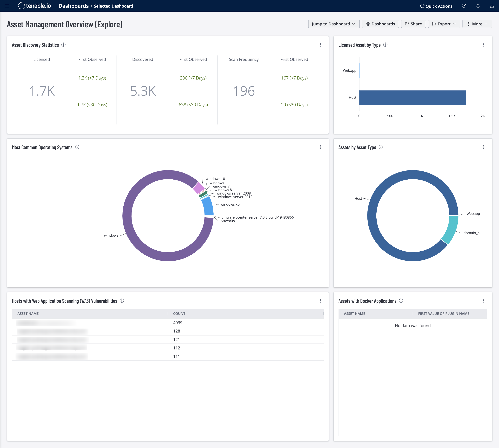This screenshot has width=499, height=448.
Task: Expand the Export dropdown
Action: (x=444, y=24)
